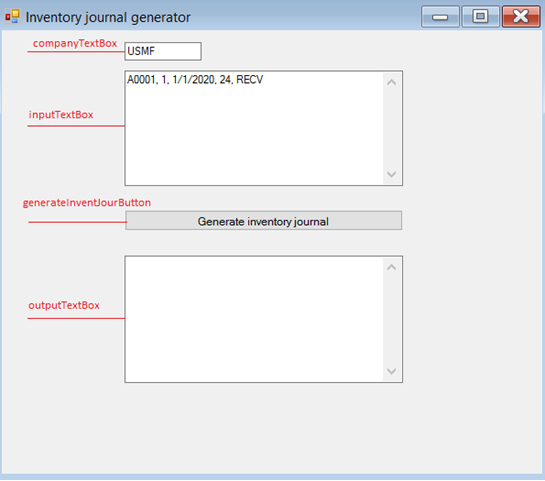Screen dimensions: 545x481
Task: Close the Inventory journal generator window
Action: 521,16
